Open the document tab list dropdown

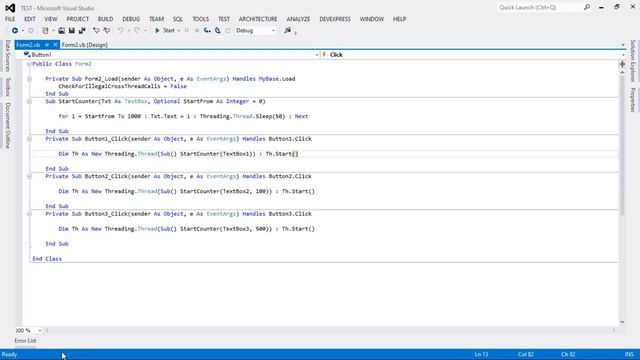point(623,45)
